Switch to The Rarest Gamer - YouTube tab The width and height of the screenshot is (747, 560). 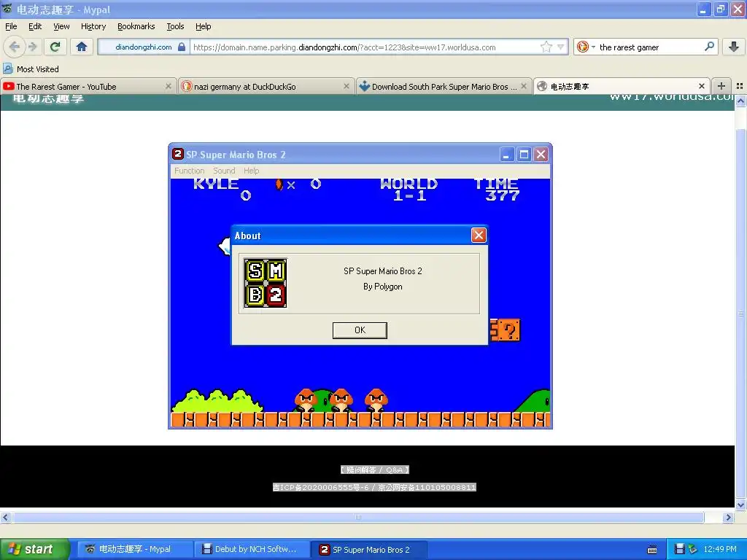coord(88,86)
